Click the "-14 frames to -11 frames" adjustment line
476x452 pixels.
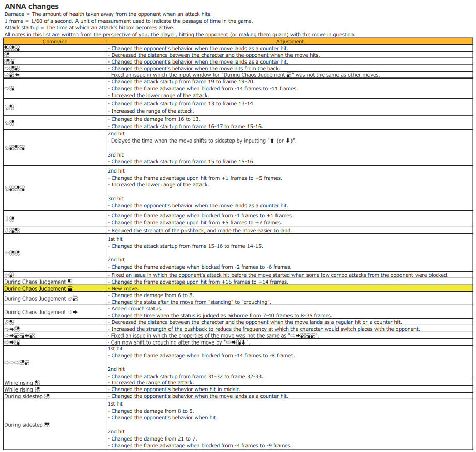click(x=203, y=88)
